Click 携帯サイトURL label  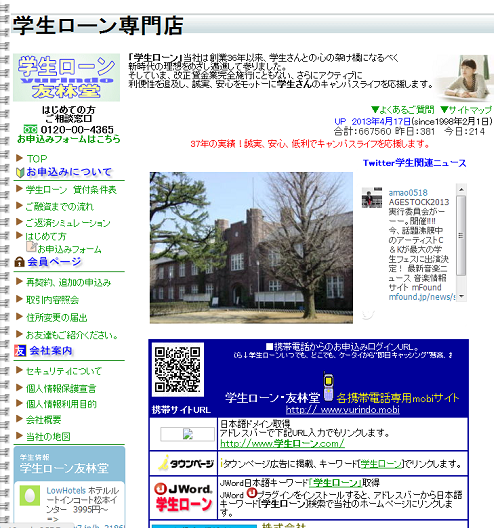(x=181, y=410)
